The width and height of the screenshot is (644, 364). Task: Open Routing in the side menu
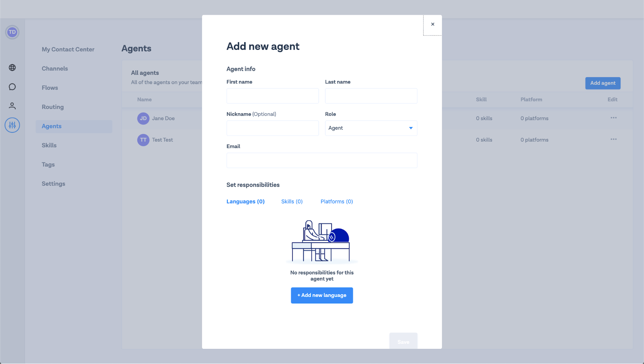[53, 107]
